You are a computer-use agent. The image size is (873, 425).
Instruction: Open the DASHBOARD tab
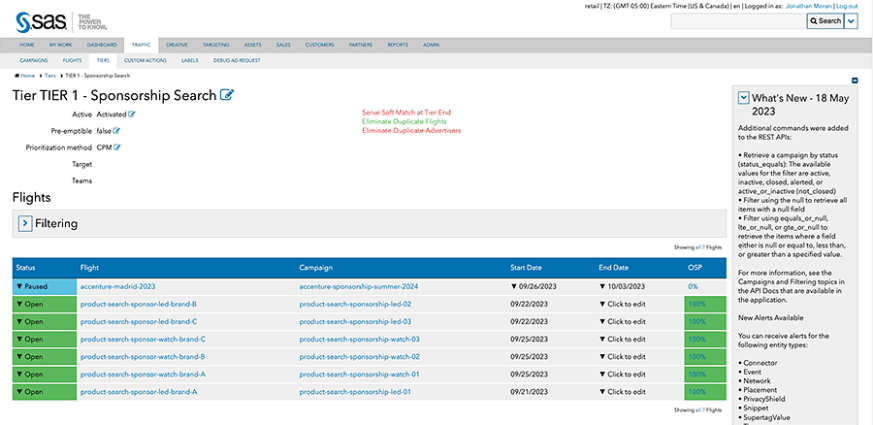(101, 45)
